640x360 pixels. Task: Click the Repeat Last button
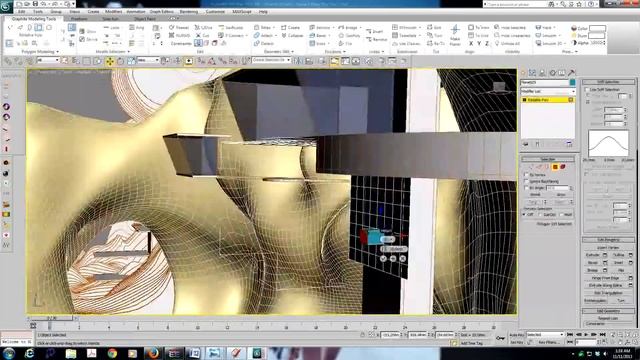pyautogui.click(x=608, y=318)
